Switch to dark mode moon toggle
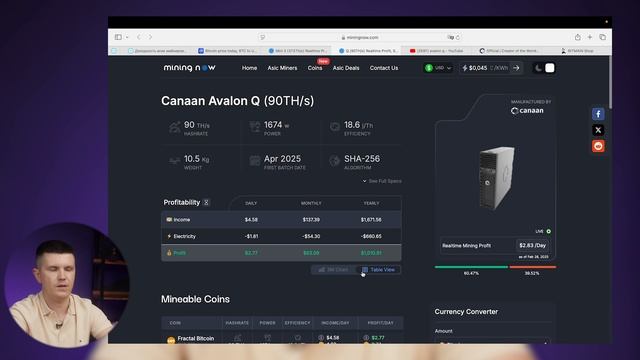This screenshot has height=360, width=640. [x=538, y=68]
